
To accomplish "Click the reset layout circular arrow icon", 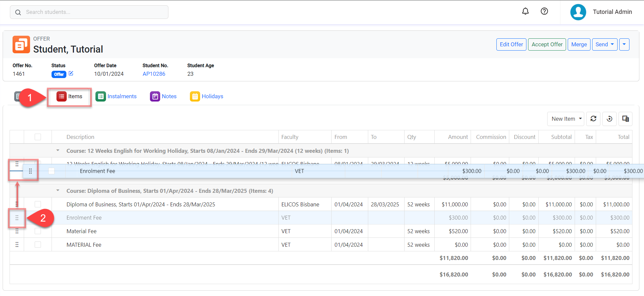I will pyautogui.click(x=609, y=119).
